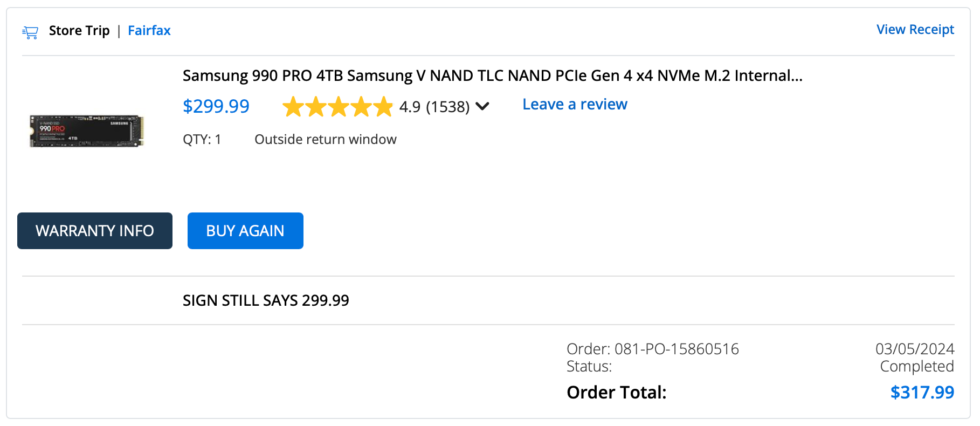Click the $299.99 item price
This screenshot has width=980, height=426.
pos(216,106)
